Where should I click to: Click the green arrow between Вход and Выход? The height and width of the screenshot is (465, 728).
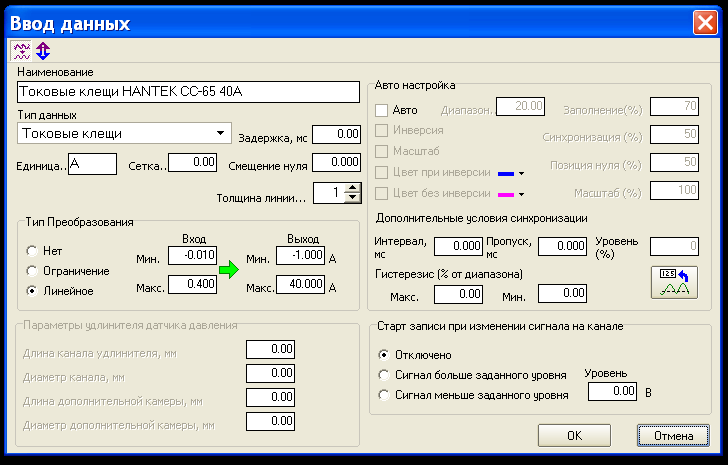pos(228,269)
